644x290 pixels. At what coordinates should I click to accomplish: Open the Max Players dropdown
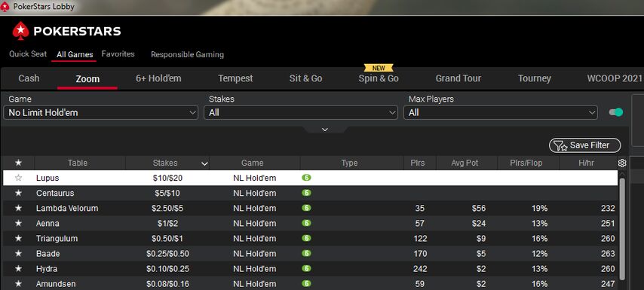(500, 112)
